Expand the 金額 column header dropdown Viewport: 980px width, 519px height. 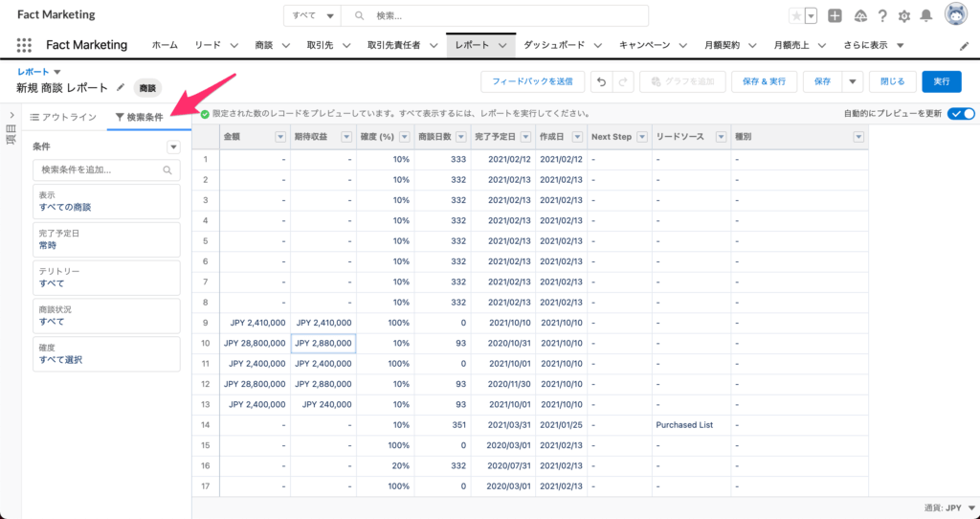point(280,137)
